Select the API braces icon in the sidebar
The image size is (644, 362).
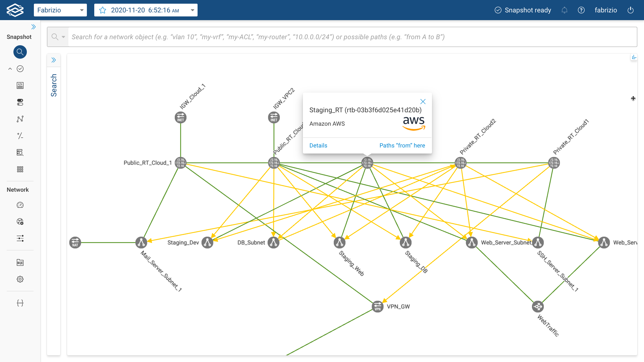(x=20, y=303)
